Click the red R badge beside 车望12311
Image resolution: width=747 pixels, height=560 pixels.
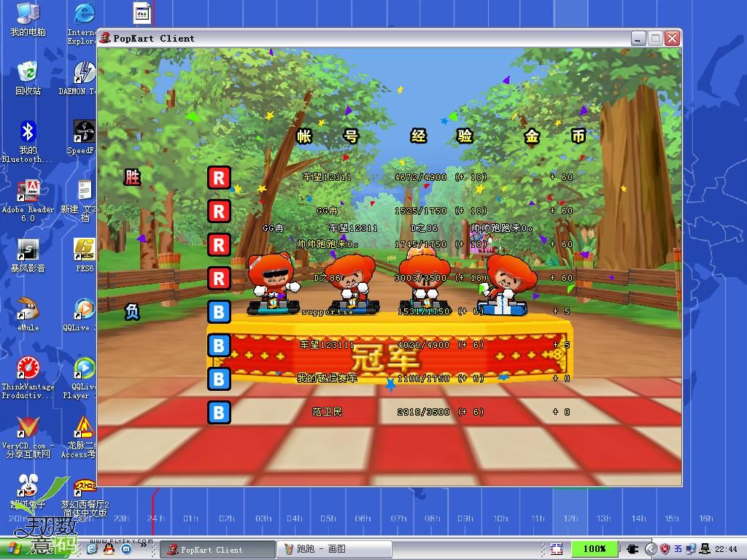[x=219, y=178]
